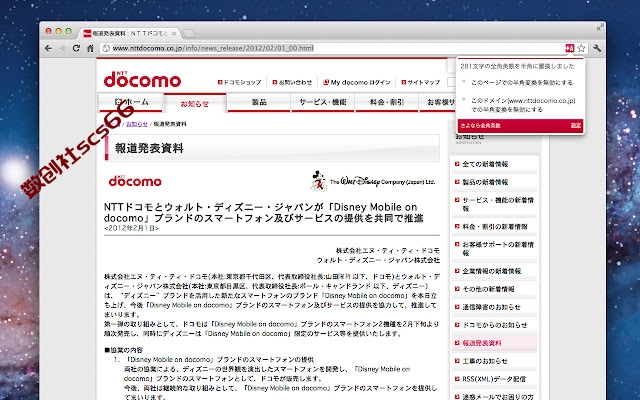Click the 報道発表資料 page heading

(149, 148)
